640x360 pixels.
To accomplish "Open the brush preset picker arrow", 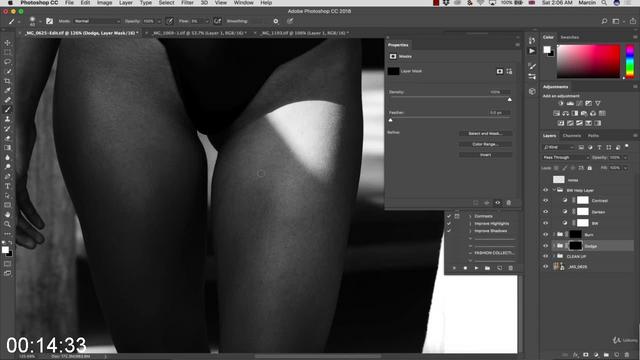I will coord(40,21).
